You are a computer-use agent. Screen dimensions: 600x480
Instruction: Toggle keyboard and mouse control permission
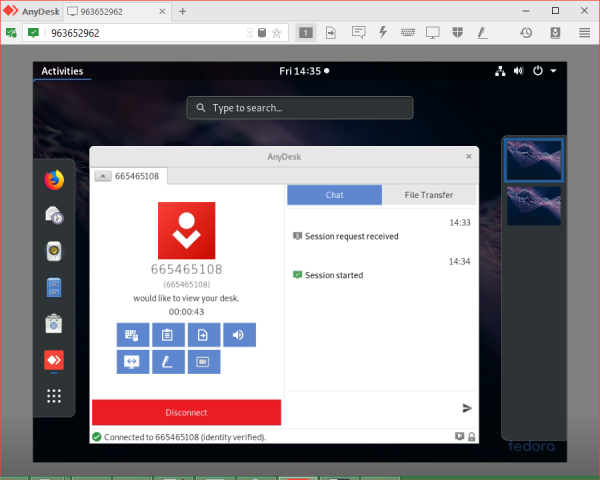pyautogui.click(x=133, y=335)
